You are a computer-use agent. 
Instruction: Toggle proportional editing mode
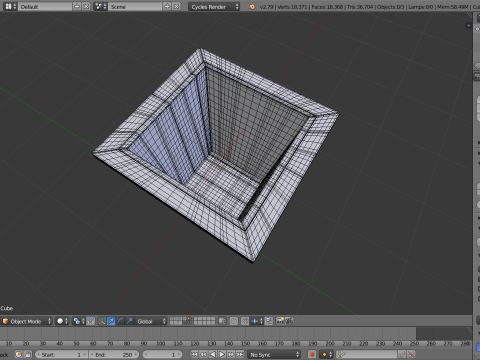pos(234,321)
